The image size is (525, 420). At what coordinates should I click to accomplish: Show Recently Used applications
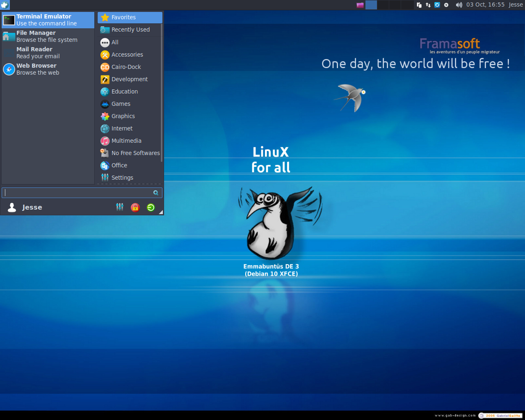129,30
